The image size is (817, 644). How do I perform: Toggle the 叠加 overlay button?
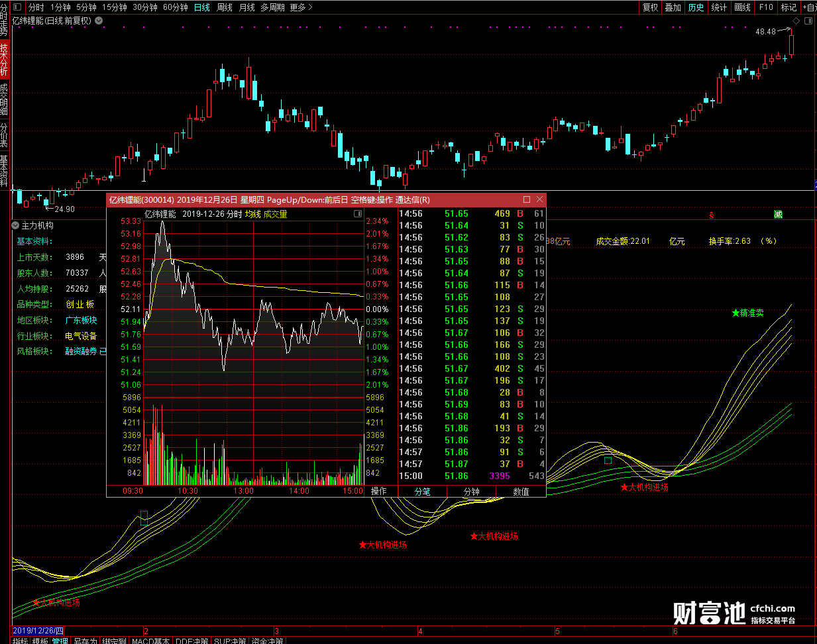pyautogui.click(x=673, y=7)
